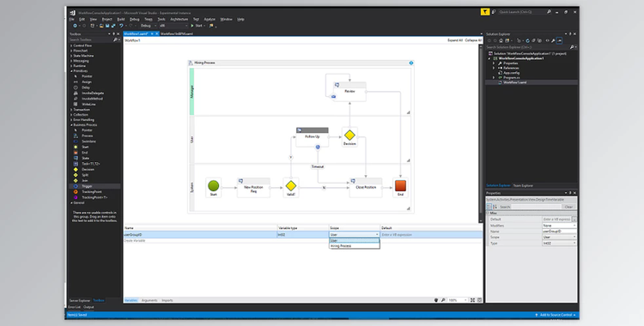644x326 pixels.
Task: Click the Expand All link
Action: pos(454,40)
